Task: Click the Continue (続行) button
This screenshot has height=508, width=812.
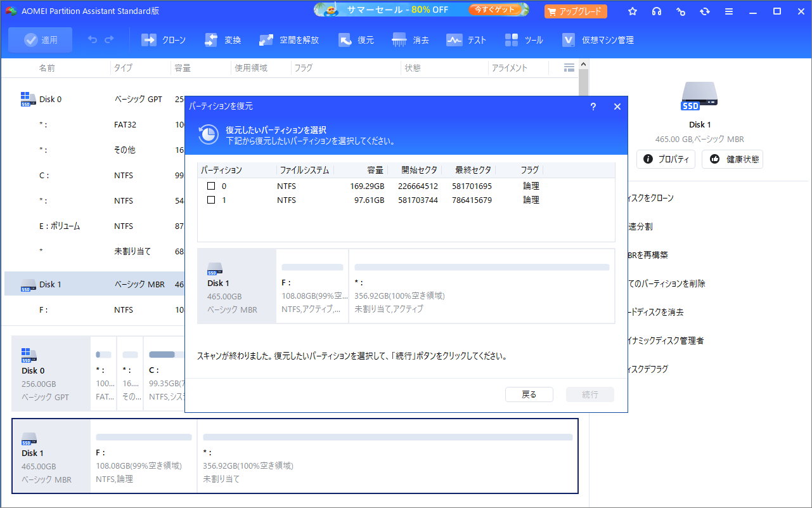Action: coord(590,394)
